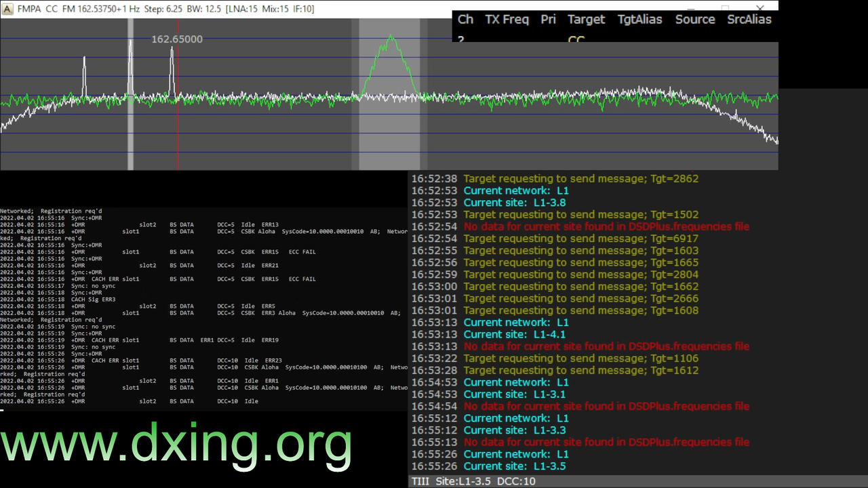Click 'Site:L1-3.5' in the status bar
868x488 pixels.
pos(463,481)
